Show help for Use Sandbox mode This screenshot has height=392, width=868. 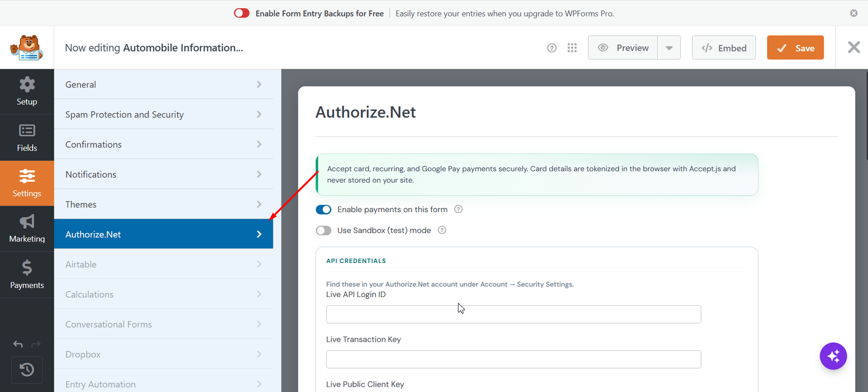pos(442,230)
